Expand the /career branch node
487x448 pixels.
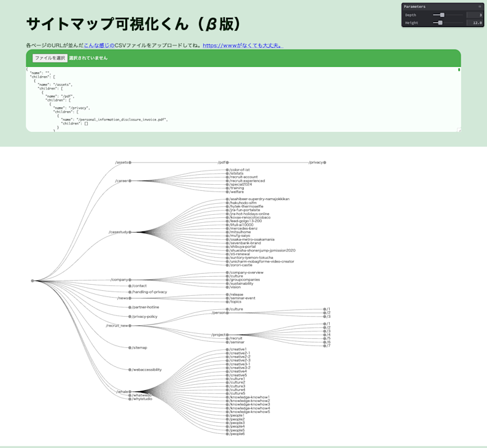coord(130,181)
